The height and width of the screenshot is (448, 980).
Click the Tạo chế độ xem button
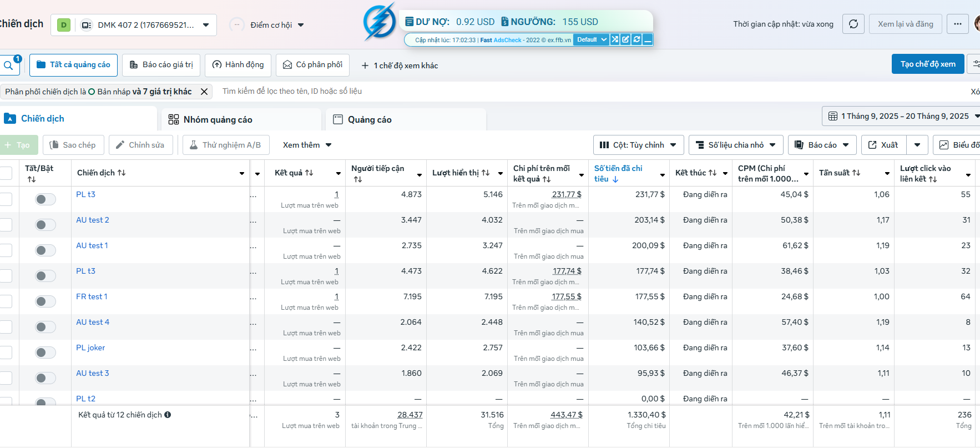click(x=927, y=64)
